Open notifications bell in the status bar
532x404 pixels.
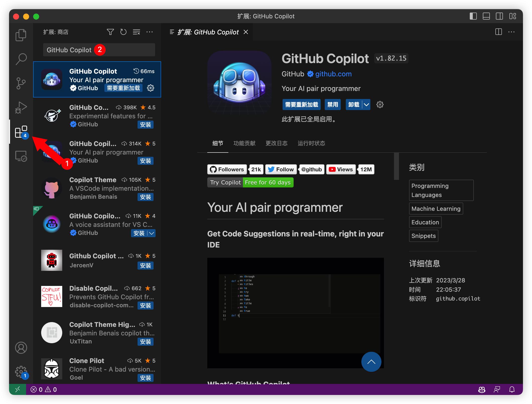pyautogui.click(x=512, y=389)
